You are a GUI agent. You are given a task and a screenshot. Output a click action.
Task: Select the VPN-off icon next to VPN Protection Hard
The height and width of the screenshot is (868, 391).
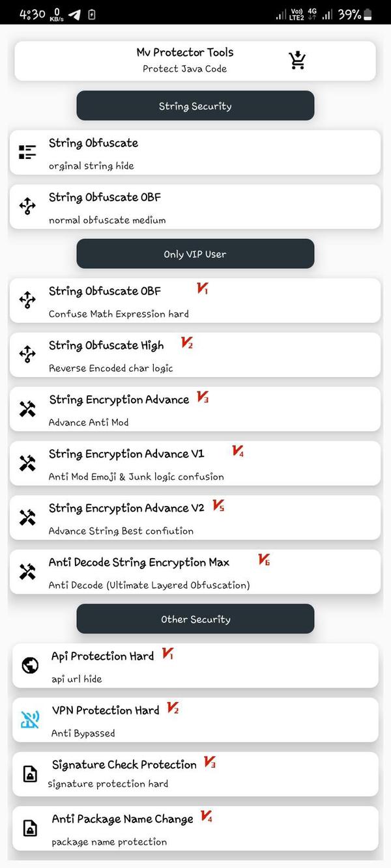coord(28,720)
